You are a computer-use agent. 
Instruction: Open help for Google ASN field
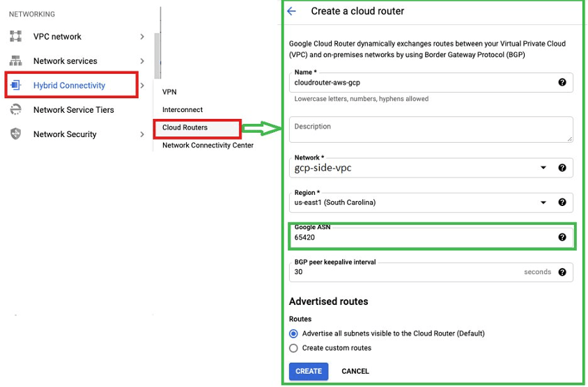pos(562,237)
